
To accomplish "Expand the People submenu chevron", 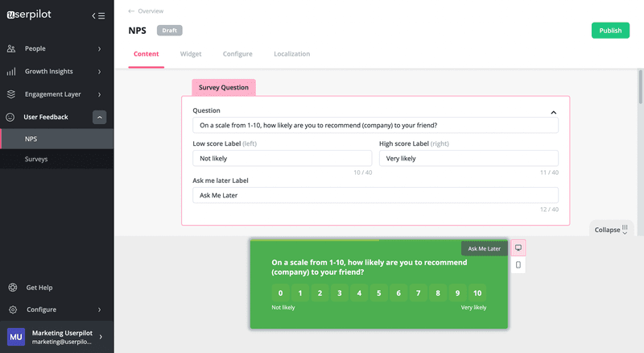I will (x=99, y=49).
